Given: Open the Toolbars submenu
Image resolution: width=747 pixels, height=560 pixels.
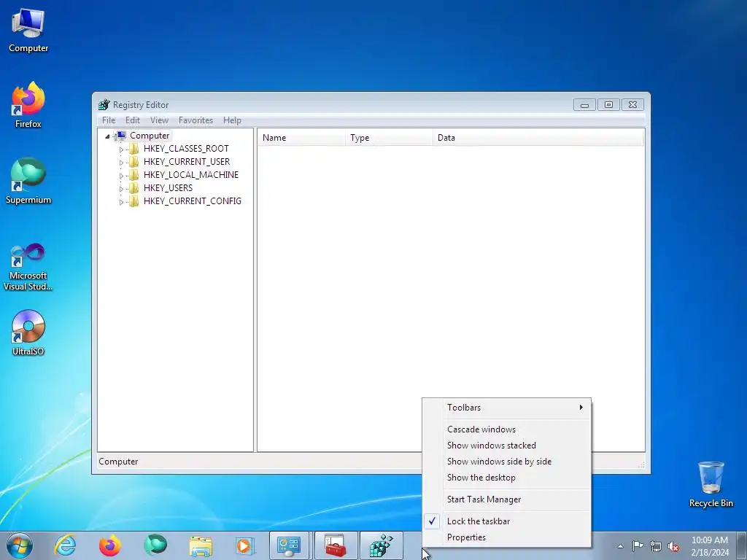Looking at the screenshot, I should (506, 407).
